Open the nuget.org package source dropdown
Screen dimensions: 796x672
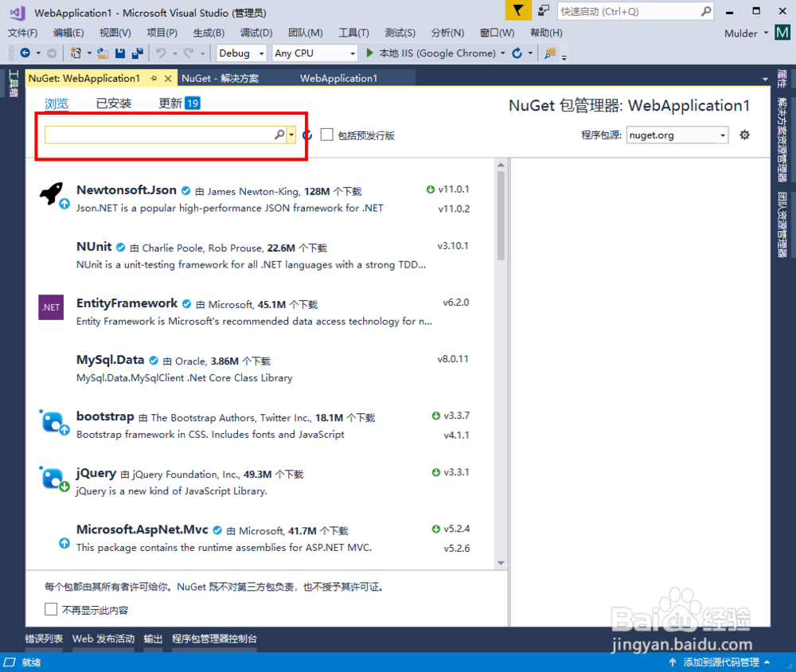(x=677, y=135)
